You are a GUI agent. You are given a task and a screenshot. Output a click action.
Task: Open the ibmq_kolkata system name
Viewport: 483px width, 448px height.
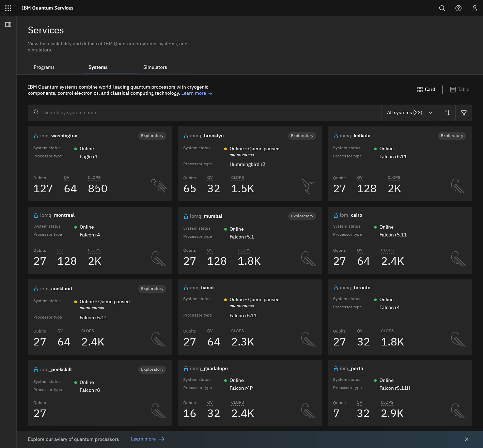tap(355, 136)
